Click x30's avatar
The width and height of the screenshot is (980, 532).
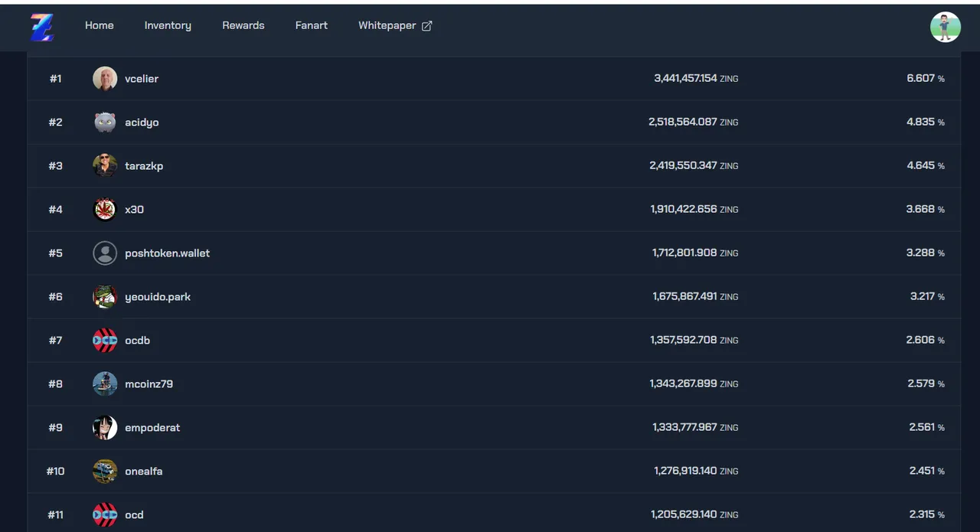pos(105,209)
